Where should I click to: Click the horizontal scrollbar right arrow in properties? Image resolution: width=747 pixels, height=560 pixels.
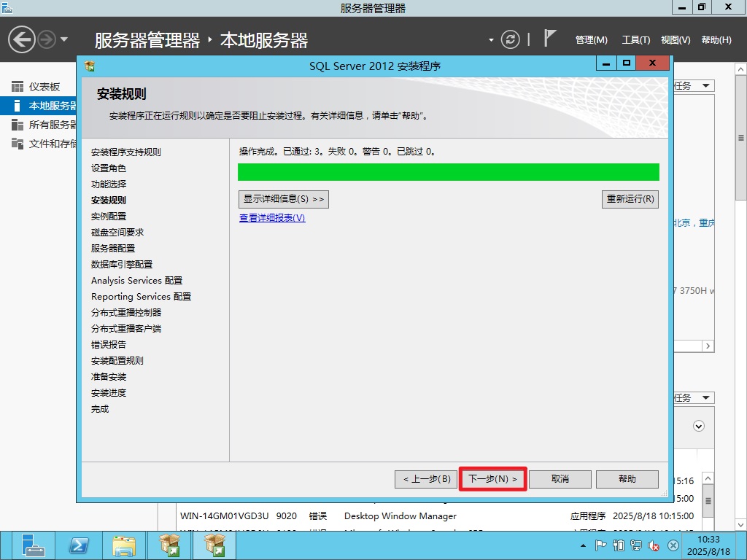[x=708, y=346]
